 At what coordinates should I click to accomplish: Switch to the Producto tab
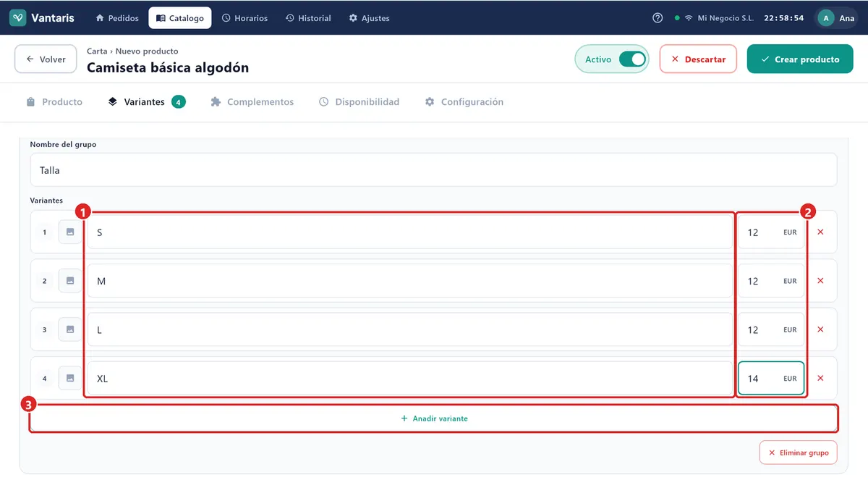point(54,102)
